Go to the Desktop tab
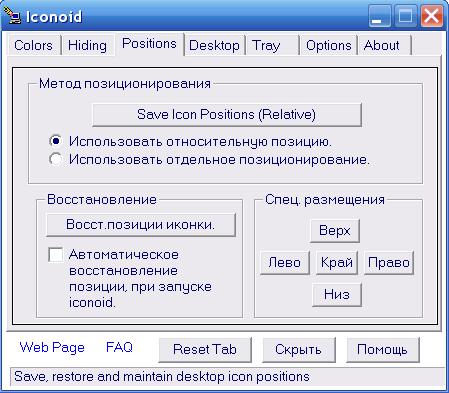 (214, 45)
